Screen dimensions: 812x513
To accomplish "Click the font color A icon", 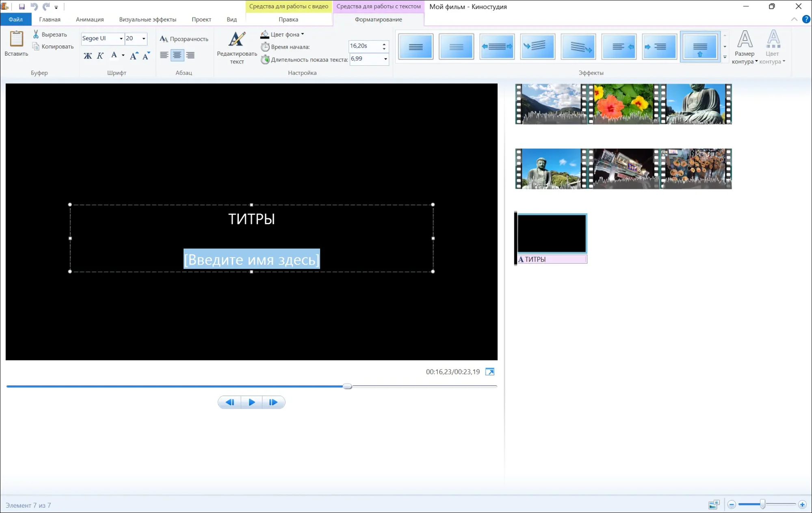I will coord(114,55).
